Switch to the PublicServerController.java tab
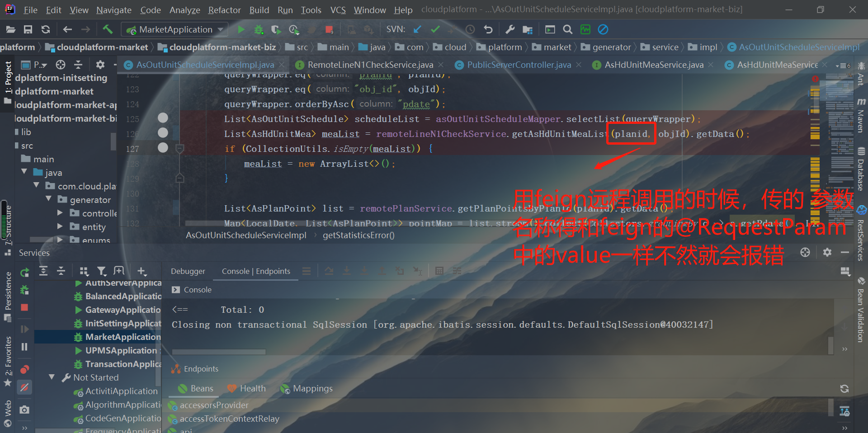The width and height of the screenshot is (868, 433). pos(518,65)
